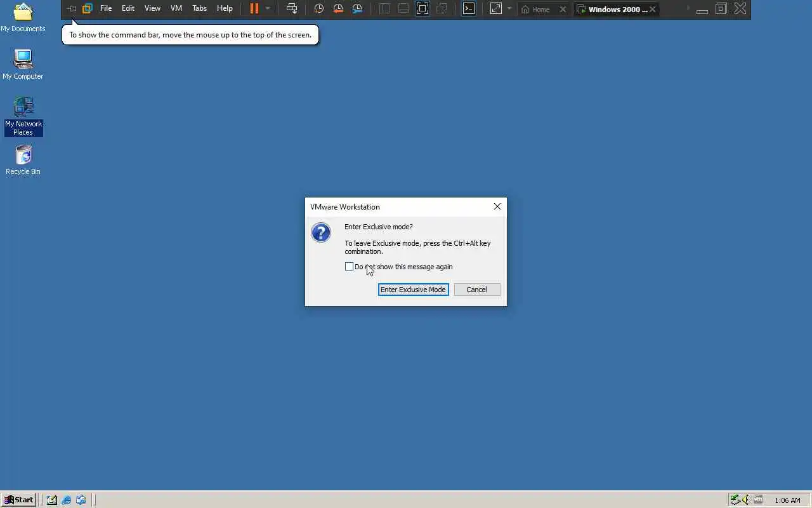812x508 pixels.
Task: Click the 1:06 AM system clock
Action: [x=787, y=500]
